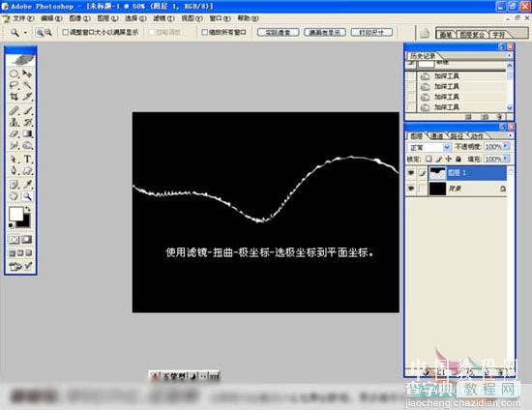Select the Slice tool
The width and height of the screenshot is (532, 410).
click(27, 97)
